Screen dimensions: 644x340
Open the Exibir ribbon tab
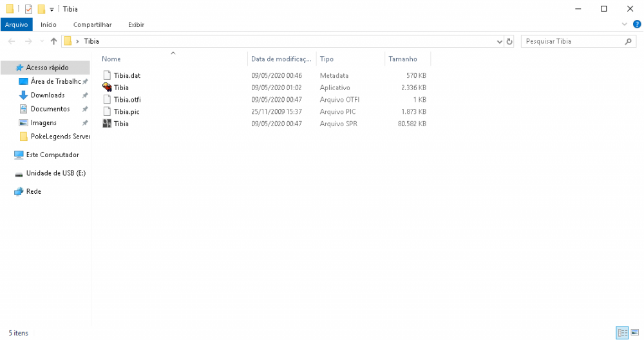pos(136,24)
